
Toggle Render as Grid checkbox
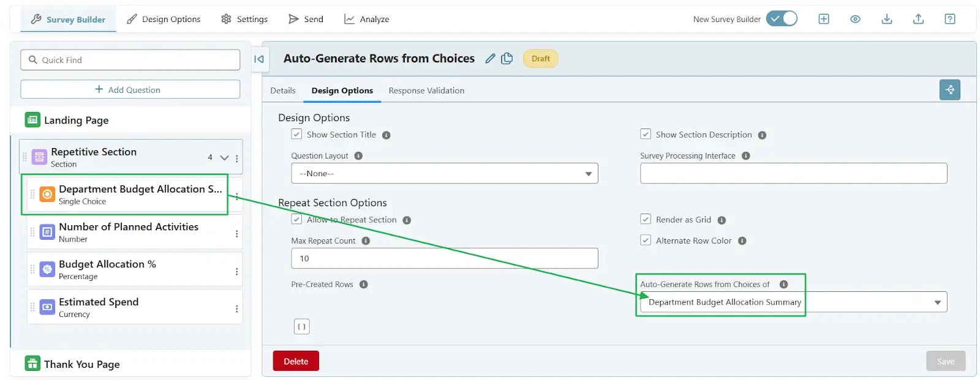point(646,219)
